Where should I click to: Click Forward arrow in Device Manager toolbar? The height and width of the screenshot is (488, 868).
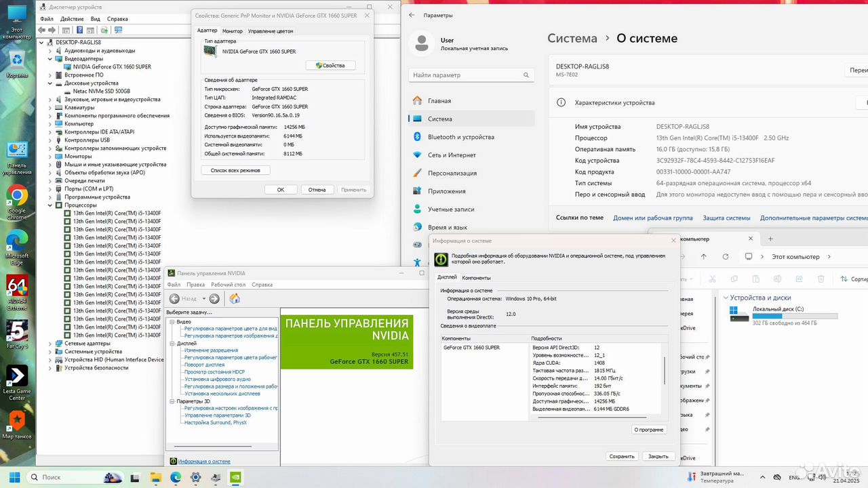coord(52,30)
